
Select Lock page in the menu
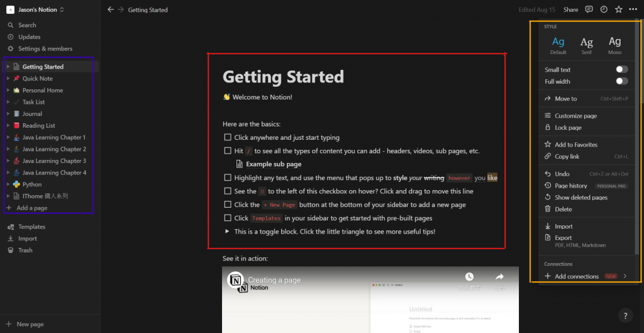pos(586,127)
